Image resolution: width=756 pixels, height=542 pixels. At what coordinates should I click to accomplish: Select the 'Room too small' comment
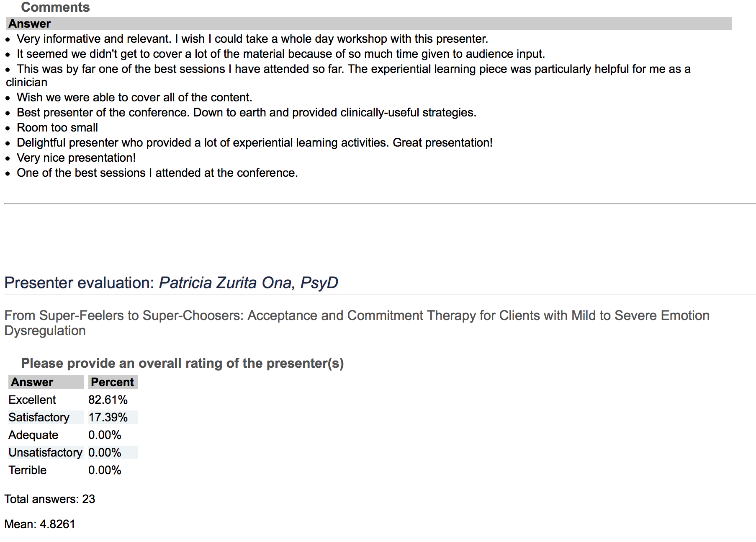tap(57, 128)
